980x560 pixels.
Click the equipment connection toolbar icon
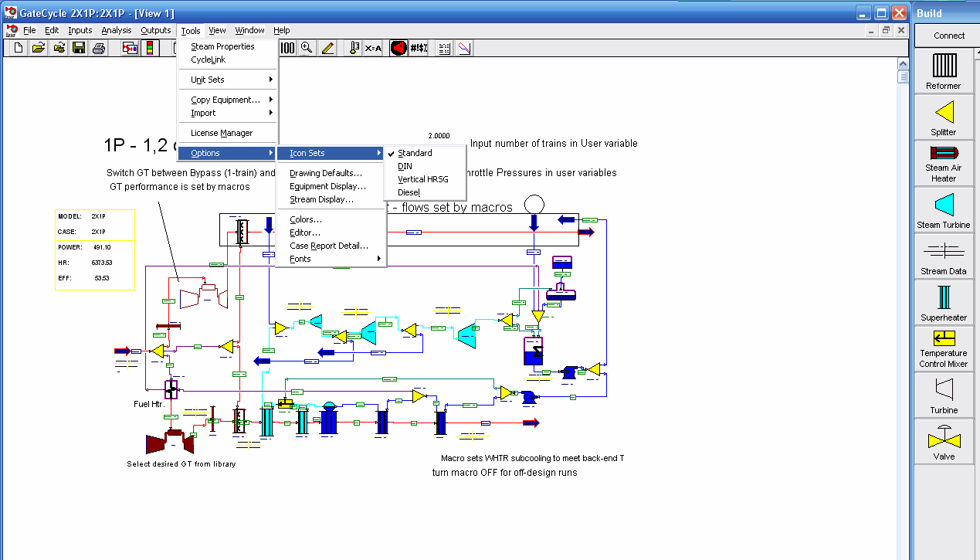click(131, 48)
